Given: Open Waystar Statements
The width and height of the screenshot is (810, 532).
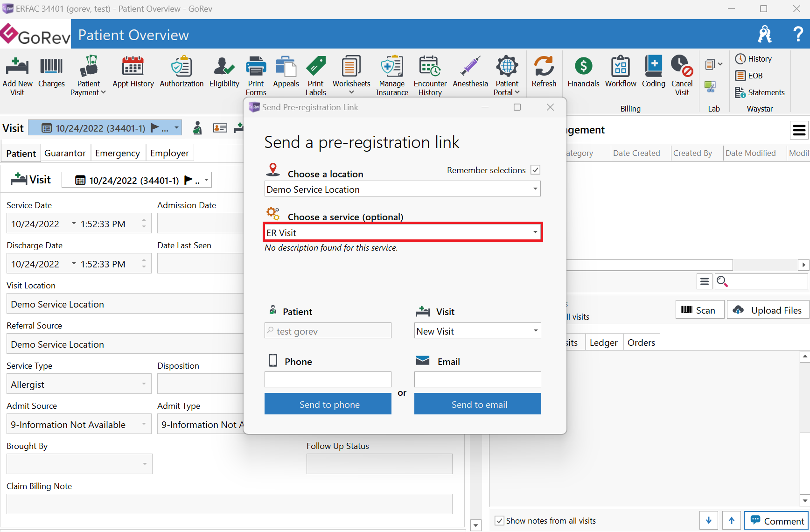Looking at the screenshot, I should point(760,92).
